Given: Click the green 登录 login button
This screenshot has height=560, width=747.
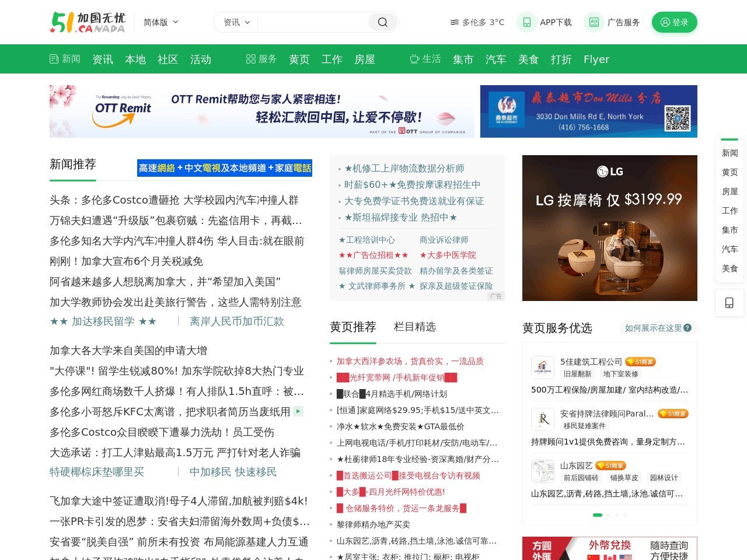Looking at the screenshot, I should pyautogui.click(x=675, y=22).
